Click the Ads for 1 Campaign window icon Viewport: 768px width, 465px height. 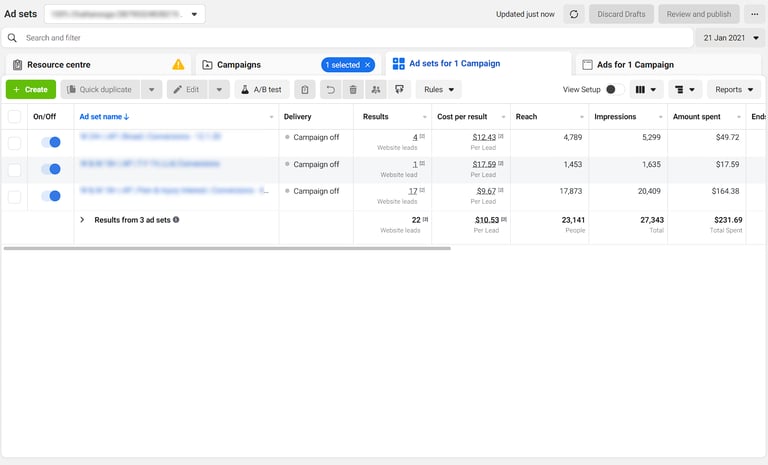click(587, 65)
